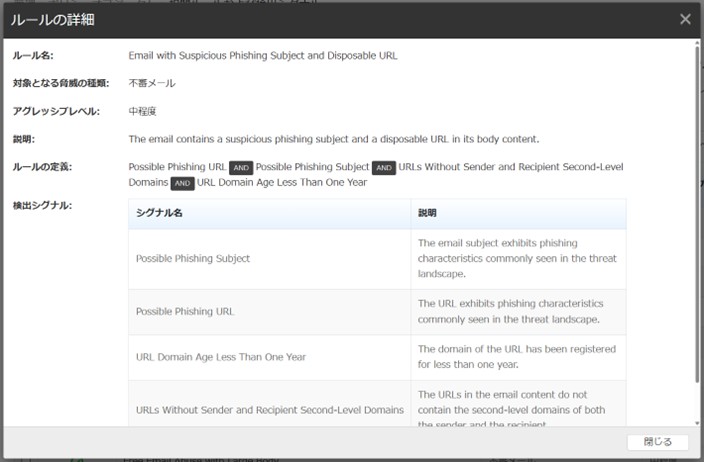Click the 中程度 aggressive level value

tap(145, 111)
